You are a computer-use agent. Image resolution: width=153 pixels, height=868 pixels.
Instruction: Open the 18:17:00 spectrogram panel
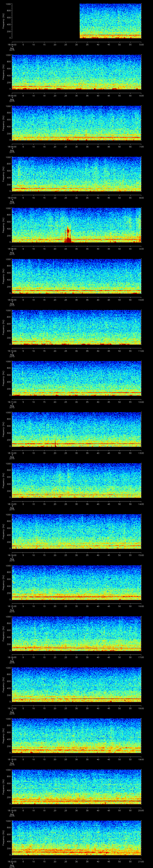pyautogui.click(x=76, y=685)
